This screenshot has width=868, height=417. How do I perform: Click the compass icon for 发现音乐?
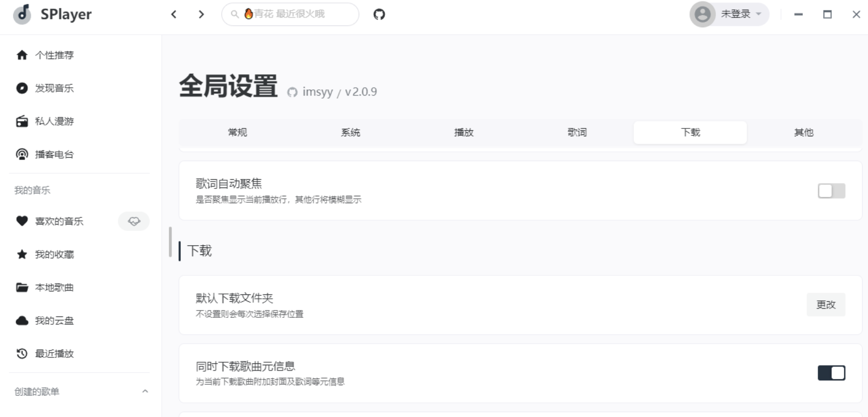[22, 88]
